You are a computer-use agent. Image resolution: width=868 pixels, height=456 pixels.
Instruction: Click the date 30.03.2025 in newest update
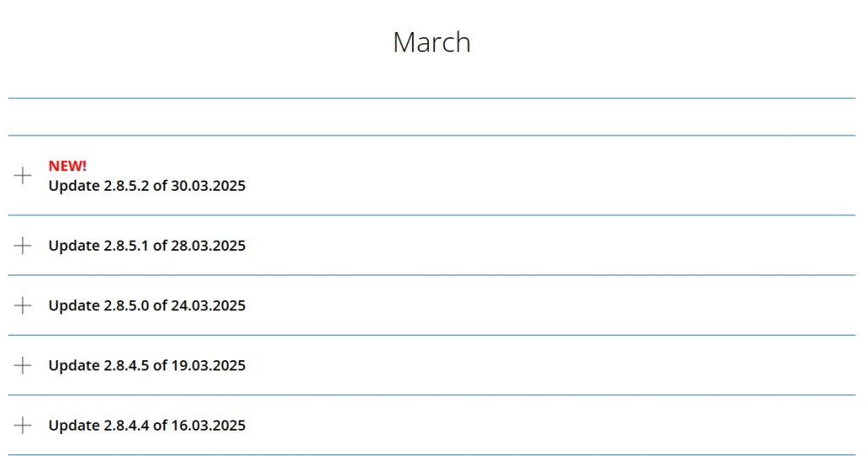(x=209, y=186)
